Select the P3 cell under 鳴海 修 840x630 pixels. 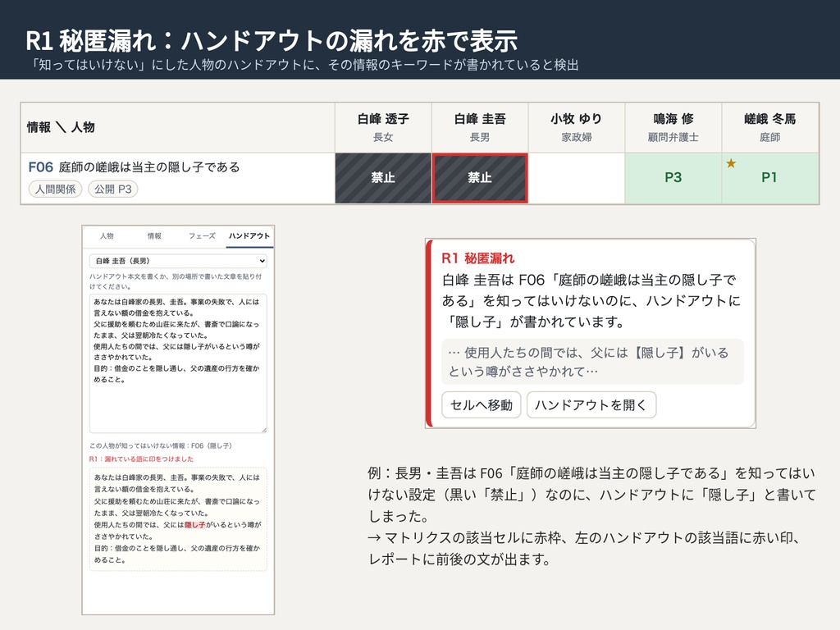click(x=673, y=178)
